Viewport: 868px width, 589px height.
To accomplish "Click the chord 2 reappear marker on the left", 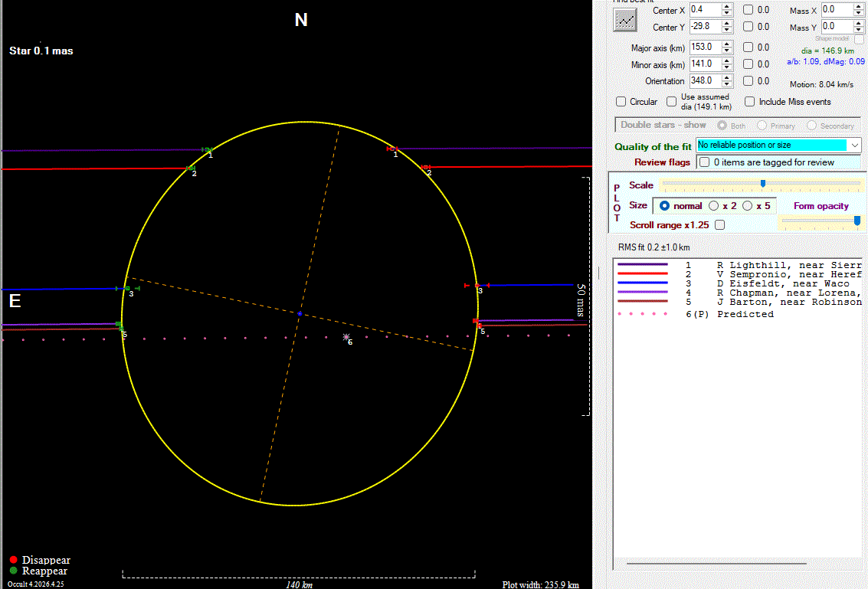I will (191, 168).
